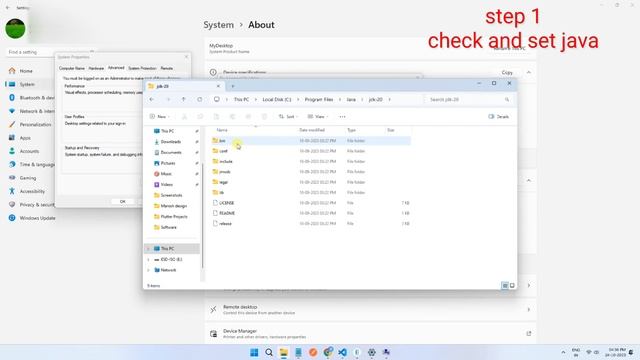Viewport: 640px width, 360px height.
Task: Go up one folder level in Explorer
Action: point(184,100)
